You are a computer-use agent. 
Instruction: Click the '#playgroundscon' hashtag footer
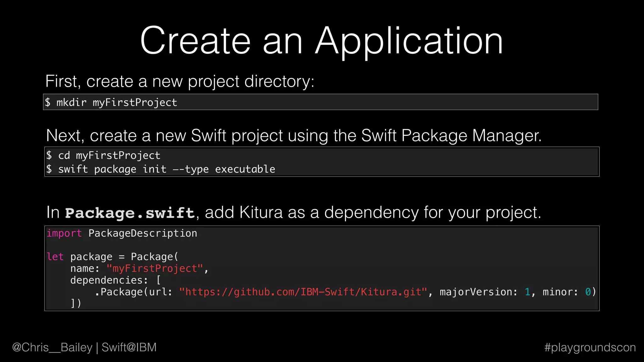click(590, 348)
